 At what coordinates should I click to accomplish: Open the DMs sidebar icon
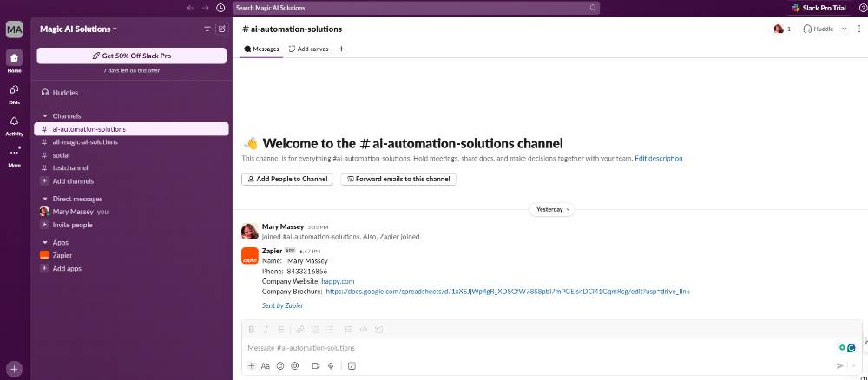pyautogui.click(x=15, y=94)
